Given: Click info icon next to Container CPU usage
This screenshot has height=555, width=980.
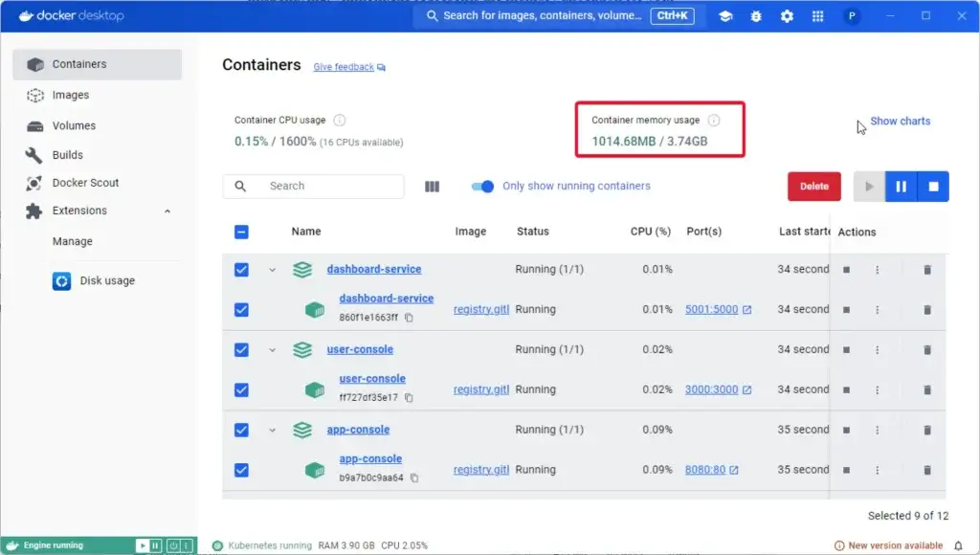Looking at the screenshot, I should point(340,120).
